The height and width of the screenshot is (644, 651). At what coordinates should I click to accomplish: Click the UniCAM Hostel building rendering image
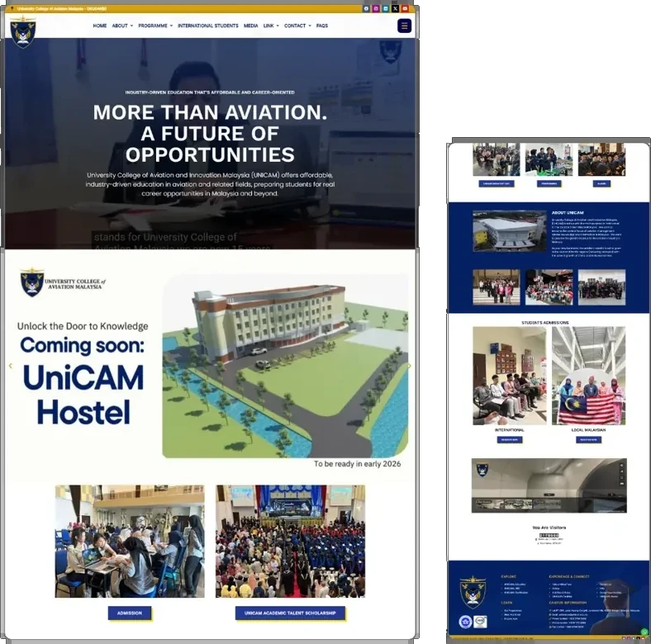tap(285, 366)
